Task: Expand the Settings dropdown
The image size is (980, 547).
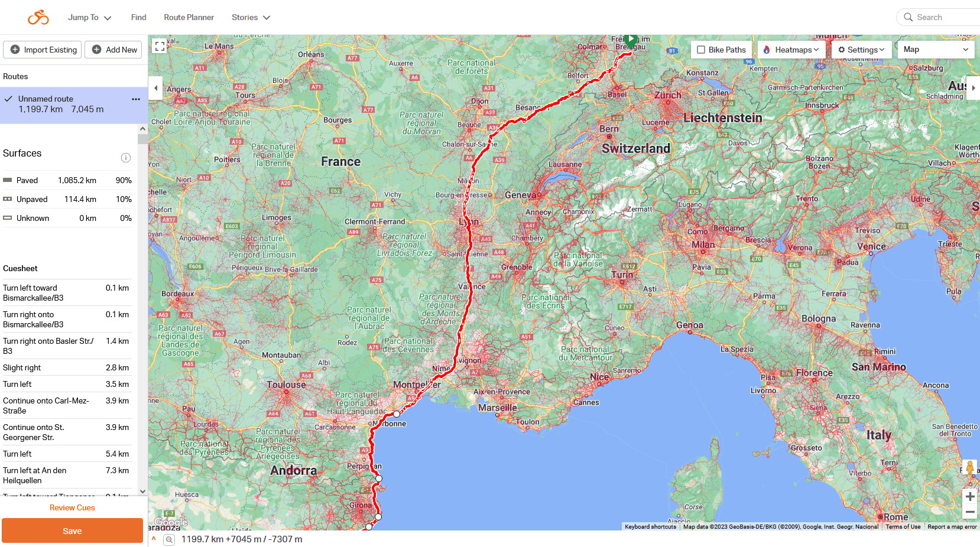Action: click(861, 50)
